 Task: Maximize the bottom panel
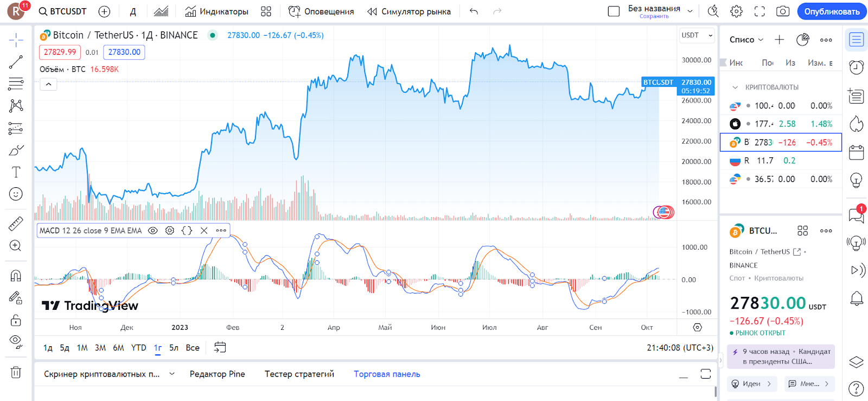point(705,374)
